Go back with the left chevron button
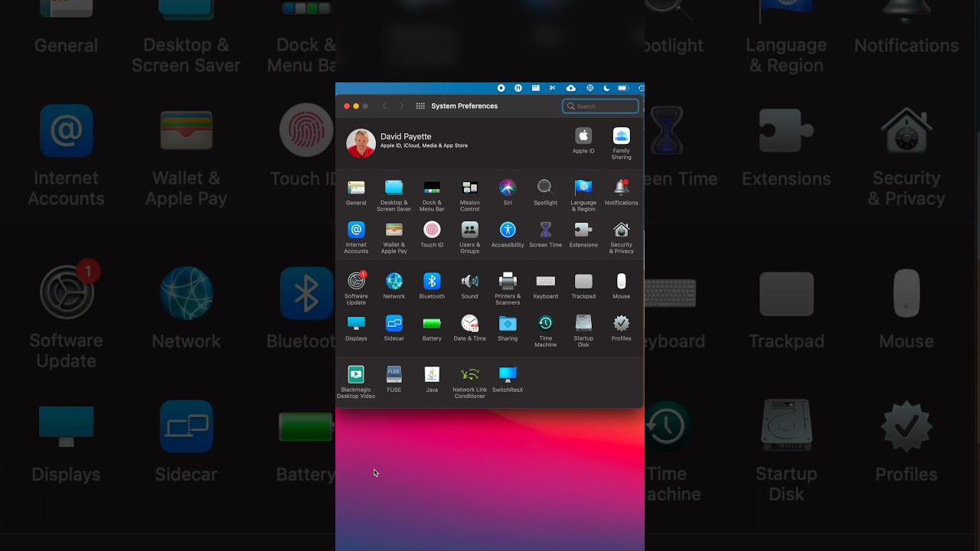The image size is (980, 551). tap(384, 106)
